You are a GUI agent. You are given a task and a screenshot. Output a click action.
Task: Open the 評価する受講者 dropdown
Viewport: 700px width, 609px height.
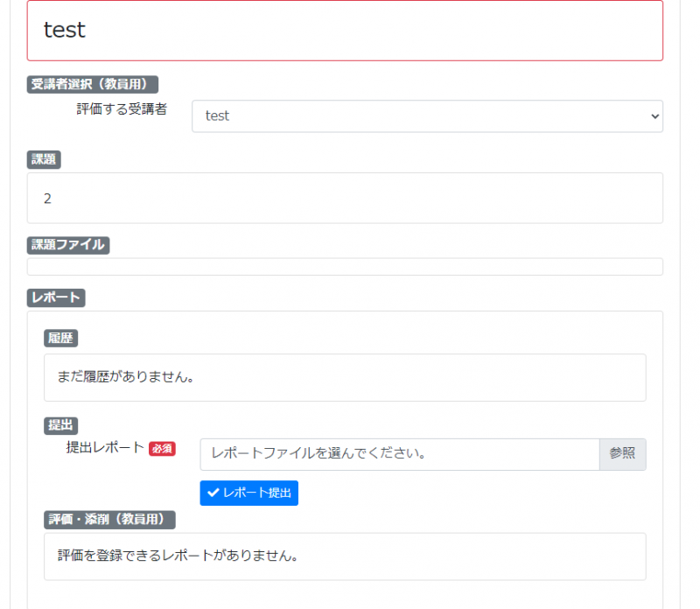[426, 115]
